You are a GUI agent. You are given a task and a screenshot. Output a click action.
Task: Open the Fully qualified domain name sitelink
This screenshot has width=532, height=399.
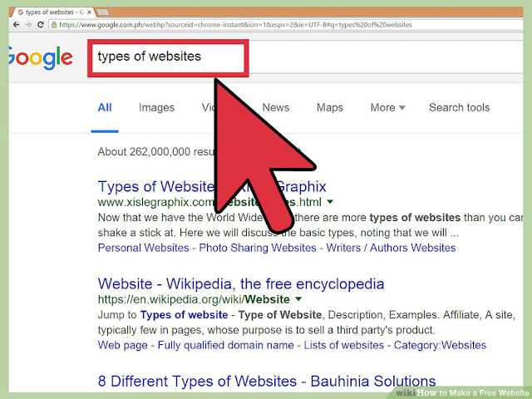point(225,345)
